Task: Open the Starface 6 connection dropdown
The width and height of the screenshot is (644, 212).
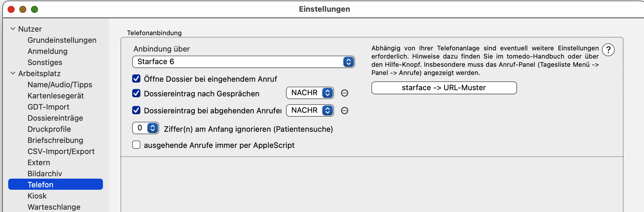Action: click(243, 62)
